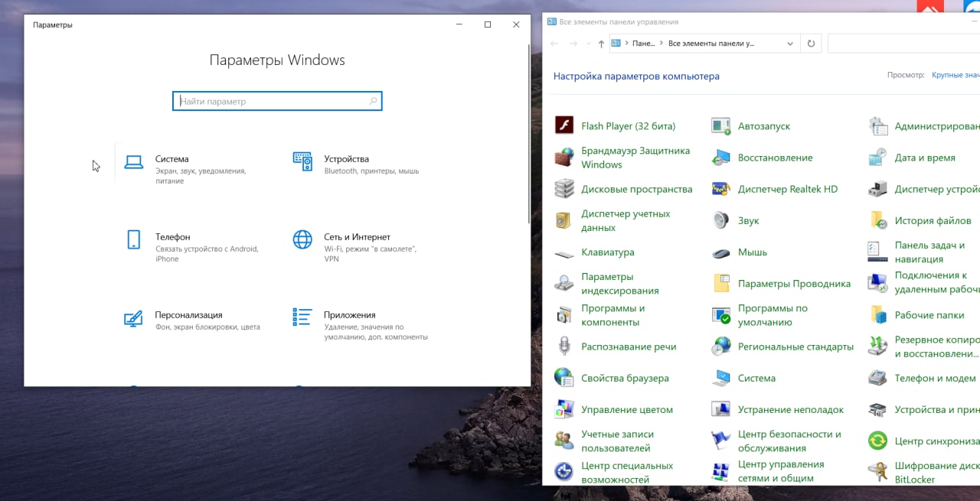Click Программы по умолчанию icon
The image size is (980, 501).
(721, 315)
